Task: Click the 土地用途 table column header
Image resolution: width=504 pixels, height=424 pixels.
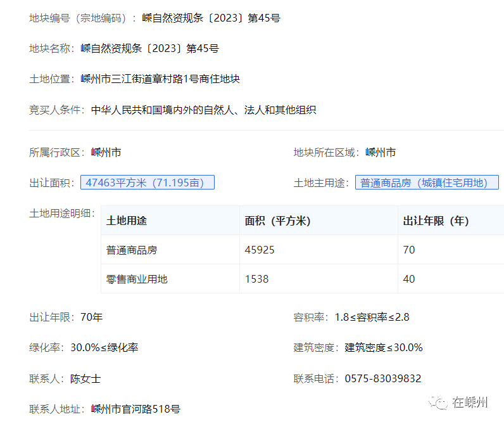Action: tap(127, 221)
